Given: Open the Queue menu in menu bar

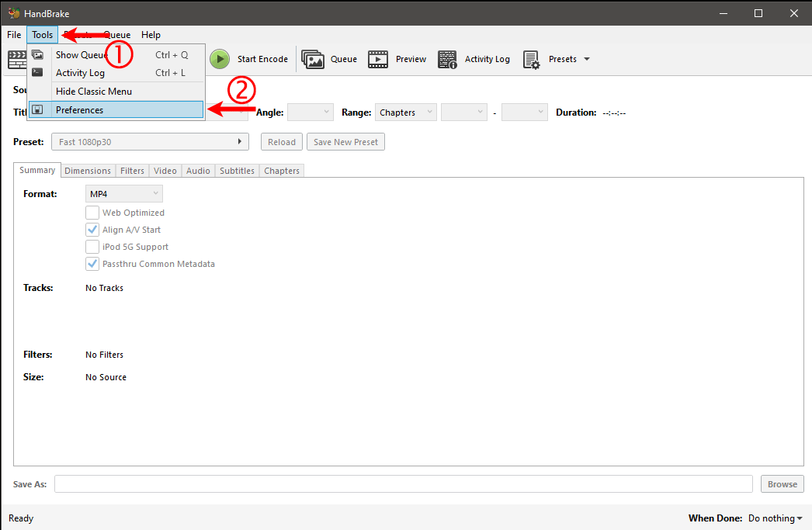Looking at the screenshot, I should (117, 35).
